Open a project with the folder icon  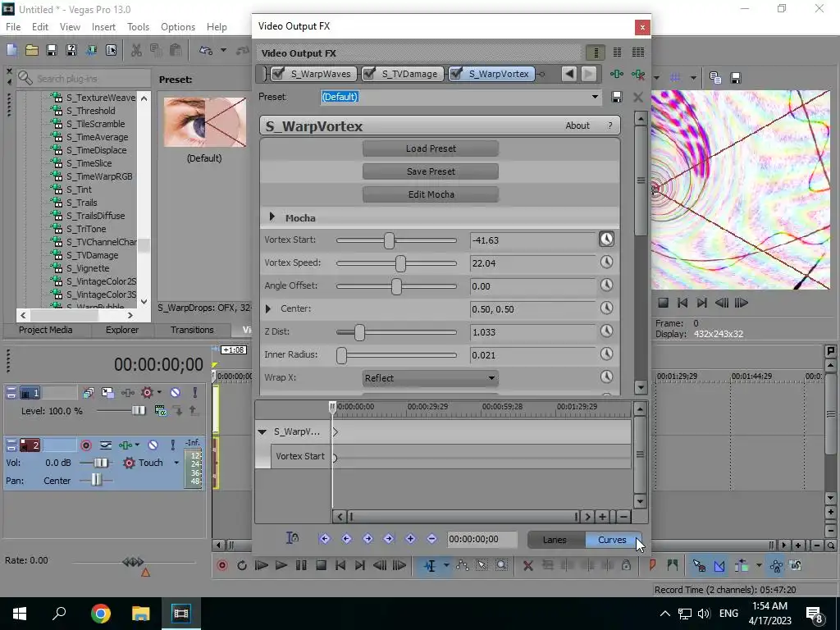coord(32,50)
